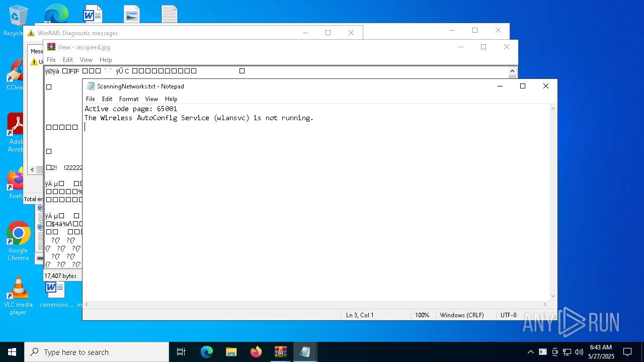Click scroll right arrow in Notepad horizontal scrollbar
The width and height of the screenshot is (644, 362).
coord(545,304)
